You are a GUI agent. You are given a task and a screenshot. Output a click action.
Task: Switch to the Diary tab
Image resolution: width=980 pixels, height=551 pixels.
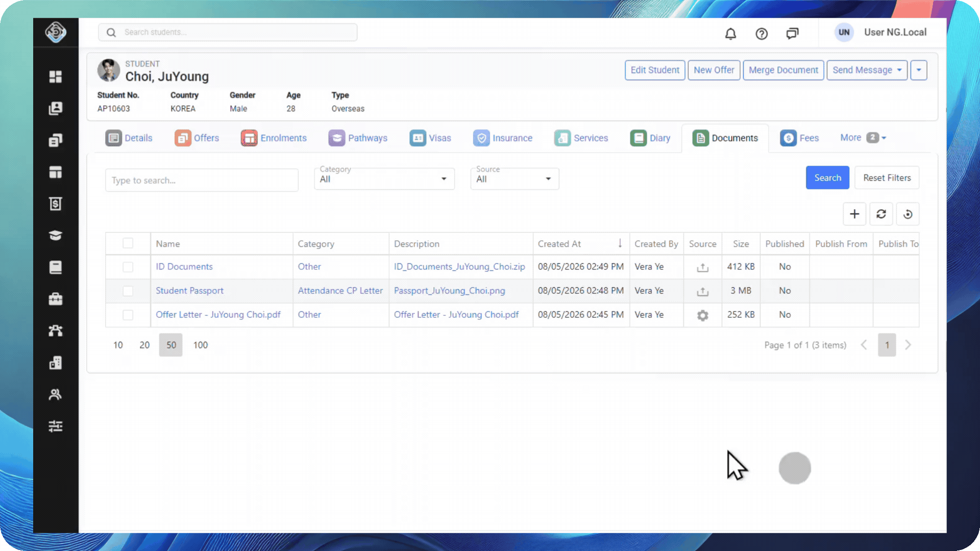(650, 138)
